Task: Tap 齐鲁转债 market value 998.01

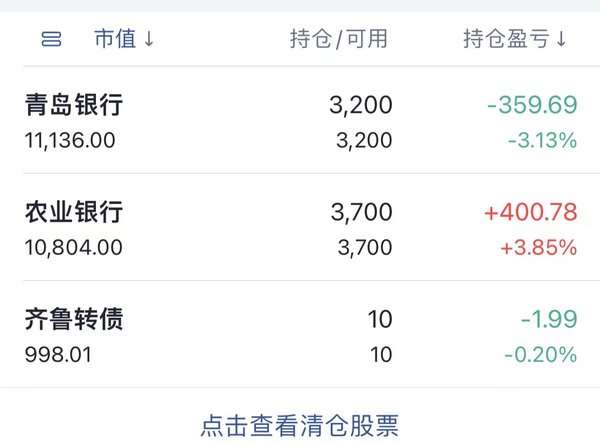Action: pyautogui.click(x=58, y=354)
